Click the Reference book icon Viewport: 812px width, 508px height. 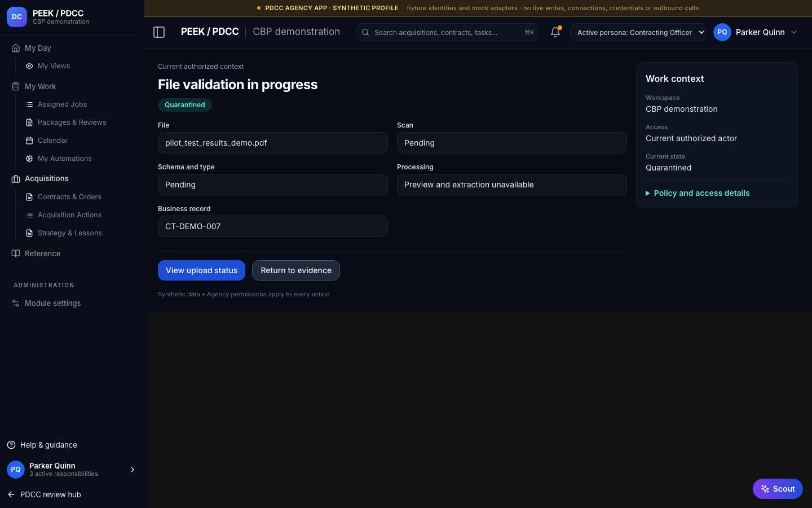coord(16,253)
